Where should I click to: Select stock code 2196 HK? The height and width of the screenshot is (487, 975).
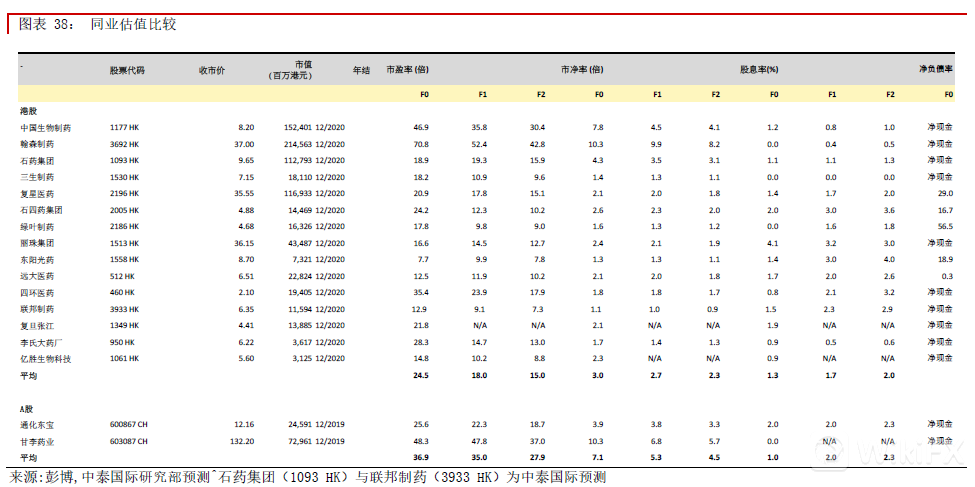(x=124, y=193)
